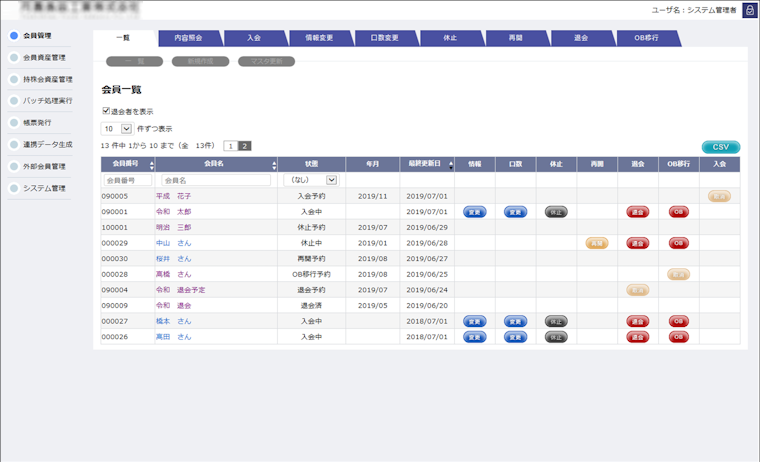The width and height of the screenshot is (760, 462).
Task: Click the CSV export button
Action: pos(720,147)
